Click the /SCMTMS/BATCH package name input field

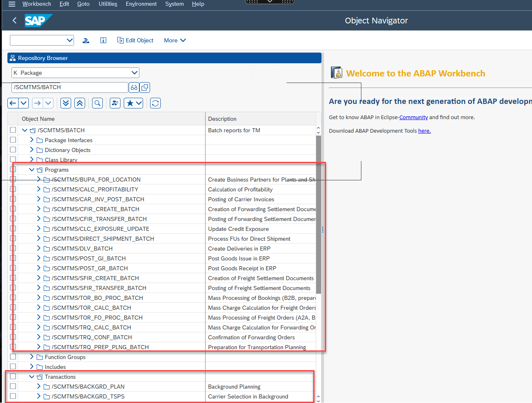(x=69, y=88)
